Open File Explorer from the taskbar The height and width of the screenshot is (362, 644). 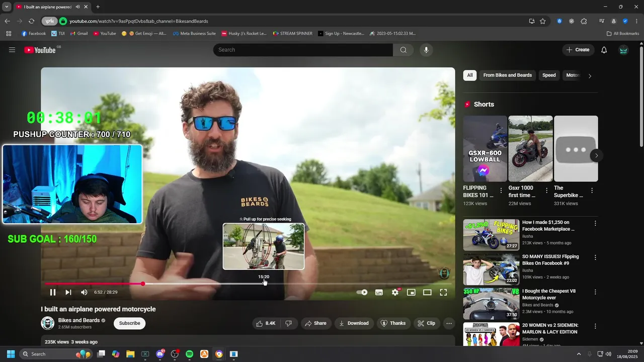pos(130,354)
